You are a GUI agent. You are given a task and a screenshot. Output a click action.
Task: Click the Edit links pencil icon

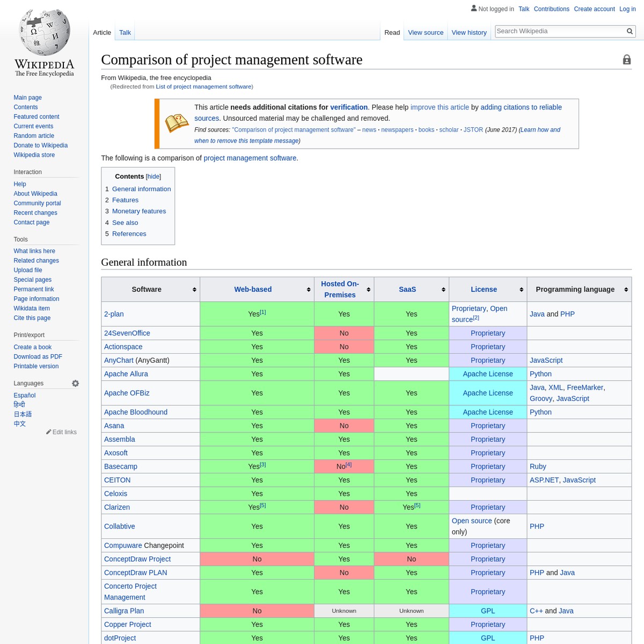click(49, 432)
